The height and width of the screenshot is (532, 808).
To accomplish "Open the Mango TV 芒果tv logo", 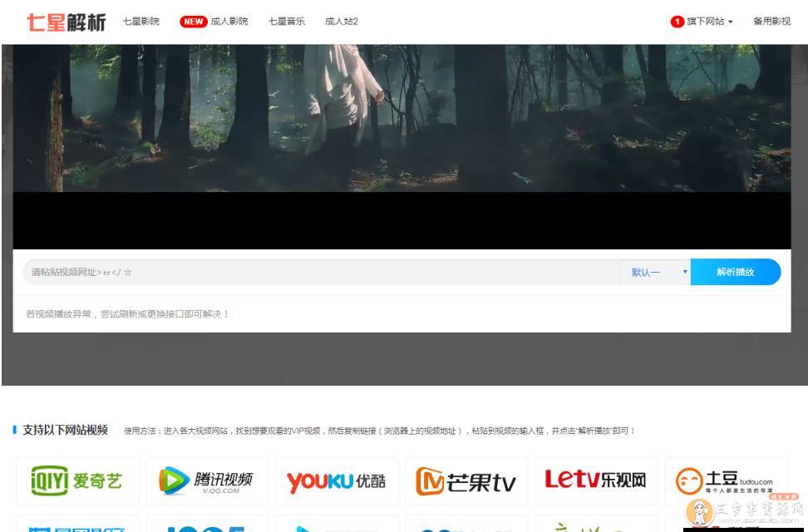I will [x=466, y=480].
